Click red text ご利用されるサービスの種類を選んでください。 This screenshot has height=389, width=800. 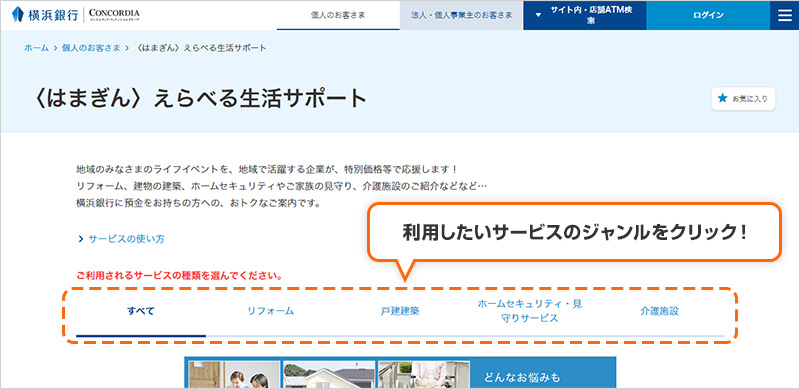180,276
